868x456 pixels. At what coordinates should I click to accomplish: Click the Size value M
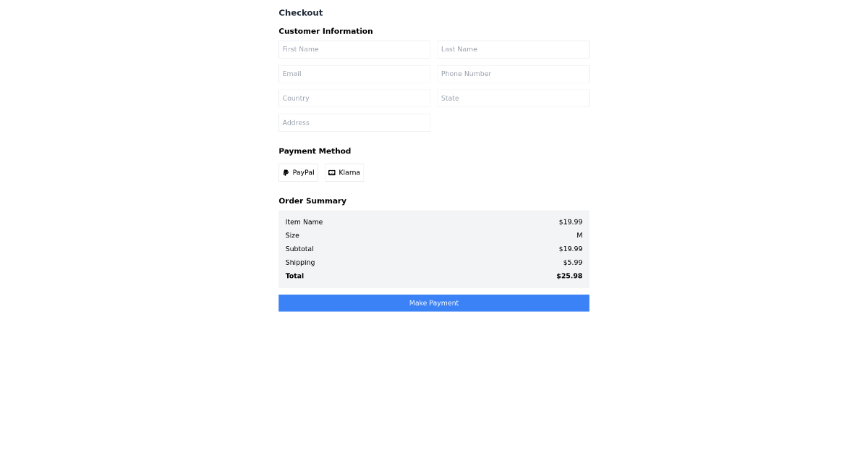pos(579,235)
